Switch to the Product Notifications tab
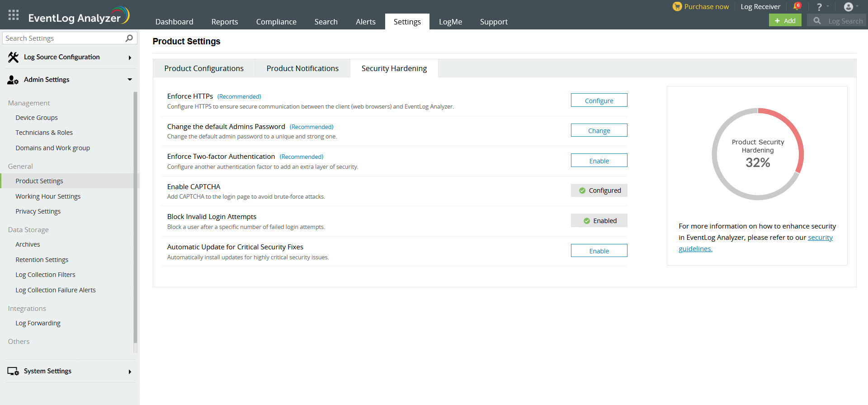 [x=302, y=68]
